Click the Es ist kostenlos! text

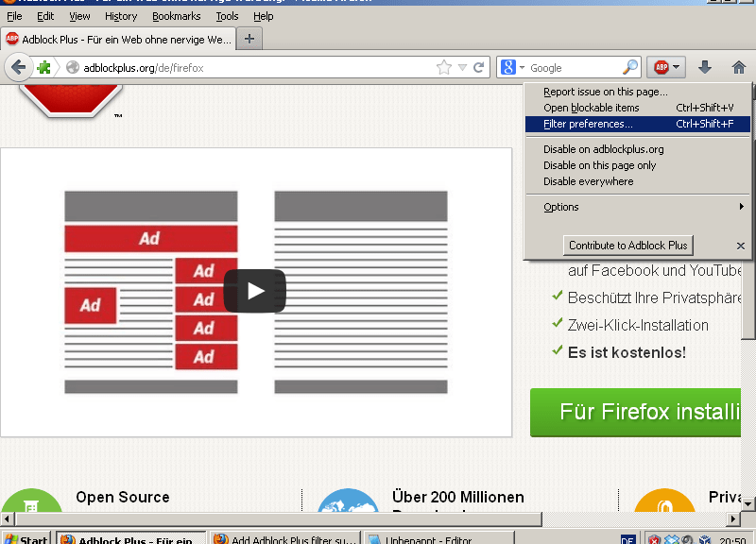pos(627,352)
